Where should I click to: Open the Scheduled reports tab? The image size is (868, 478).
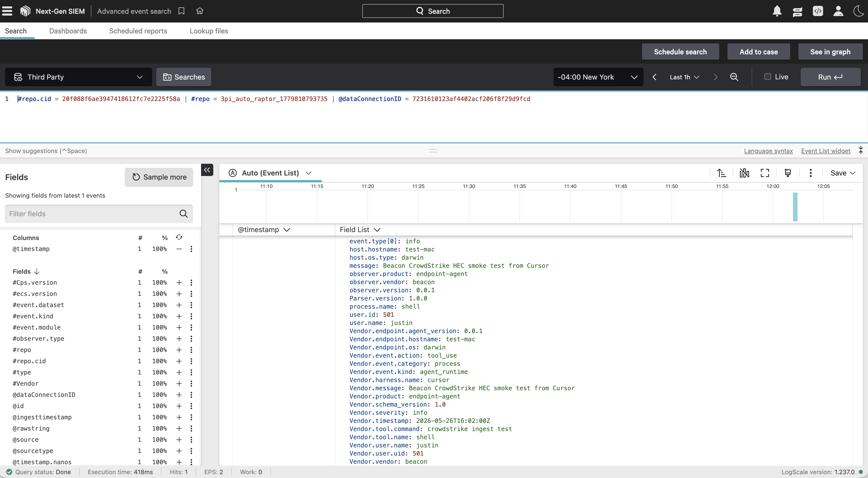[138, 31]
